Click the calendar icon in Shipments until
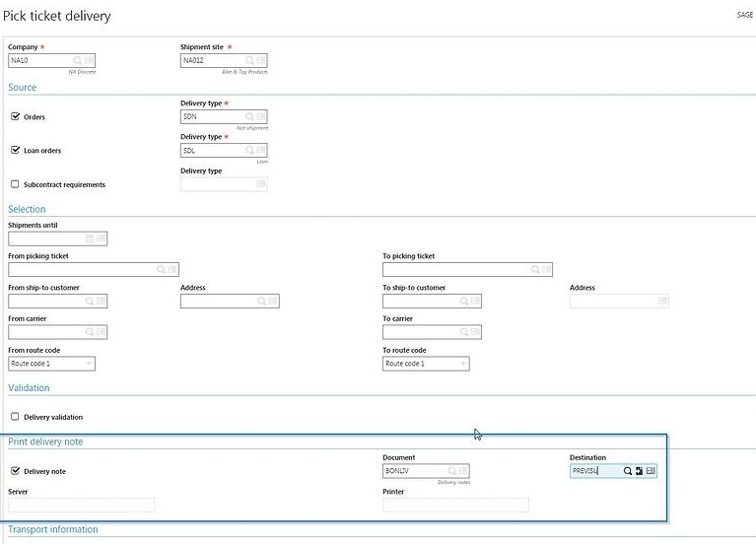 point(89,238)
